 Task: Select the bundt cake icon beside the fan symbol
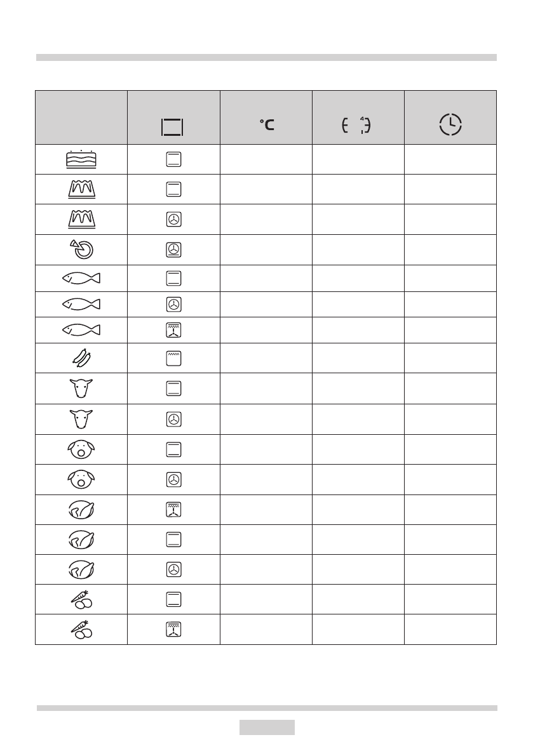tap(81, 219)
